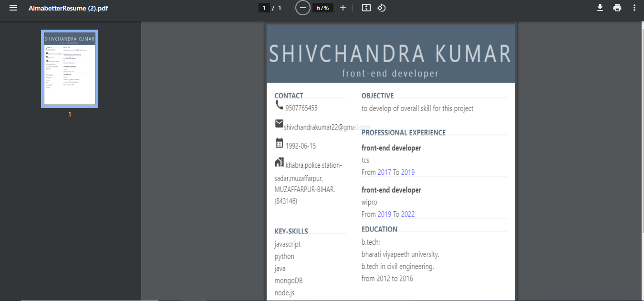Download the PDF document
Image resolution: width=644 pixels, height=301 pixels.
(x=600, y=8)
